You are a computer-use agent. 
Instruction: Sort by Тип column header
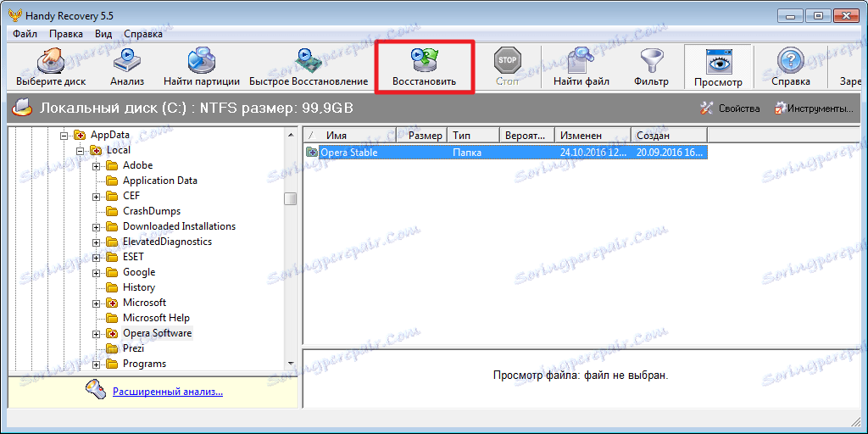(473, 135)
